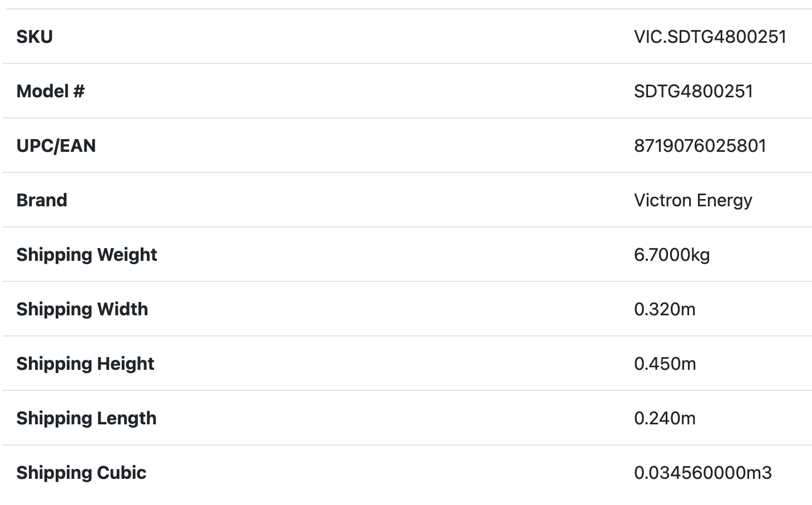The height and width of the screenshot is (505, 812).
Task: Select the 0.320m width value
Action: pyautogui.click(x=665, y=309)
